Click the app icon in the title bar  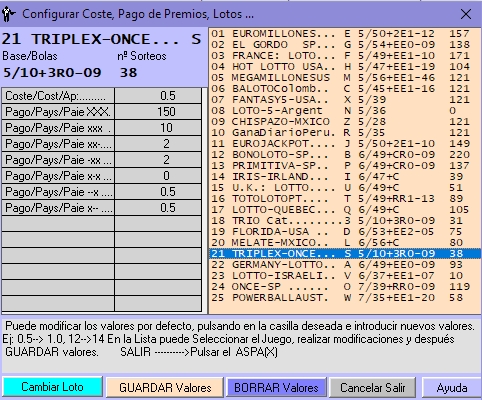click(x=8, y=14)
